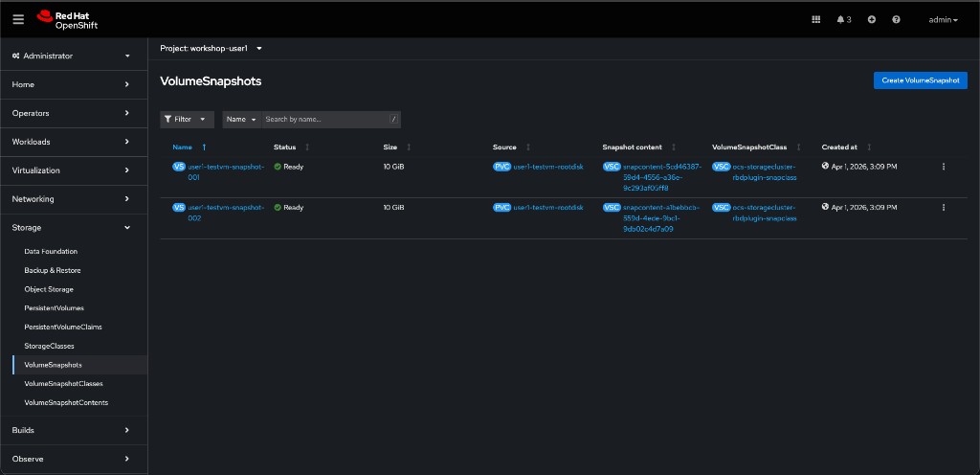Go to Data Foundation page
Viewport: 980px width, 475px height.
tap(51, 251)
